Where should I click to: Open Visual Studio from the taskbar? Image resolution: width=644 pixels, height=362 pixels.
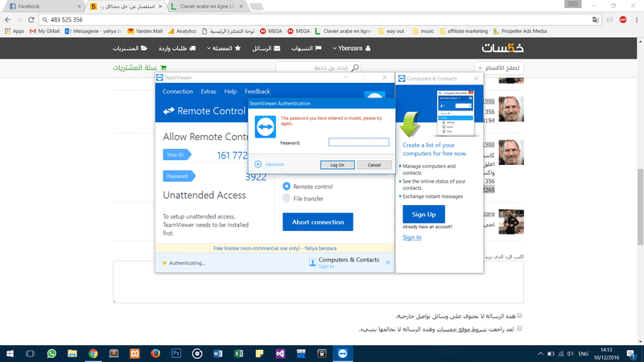pos(280,353)
